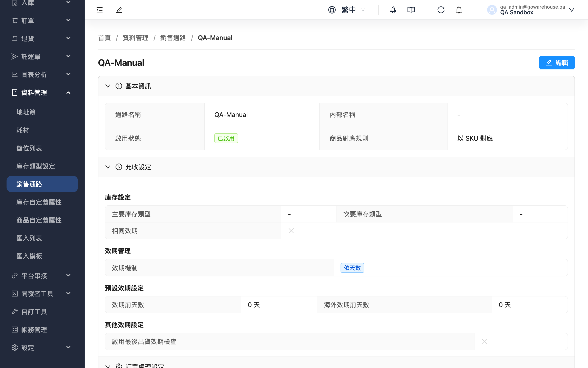This screenshot has width=588, height=368.
Task: Click the 已啟用 status tag
Action: [x=226, y=138]
